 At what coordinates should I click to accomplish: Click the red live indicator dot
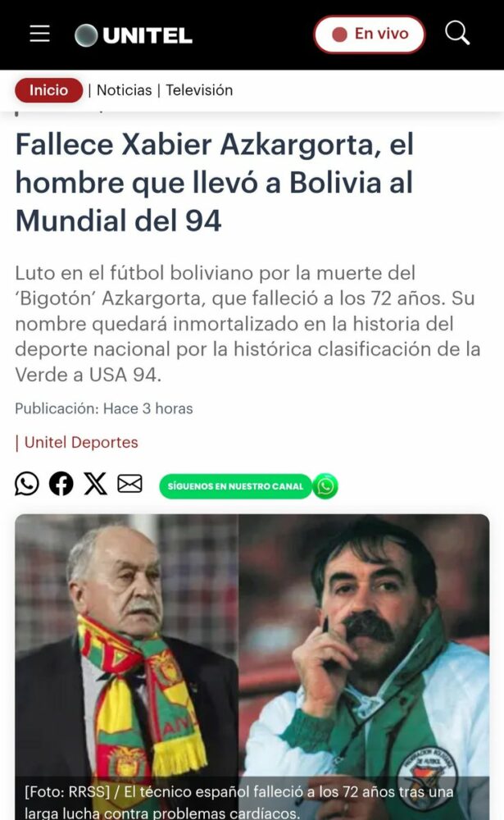[340, 34]
